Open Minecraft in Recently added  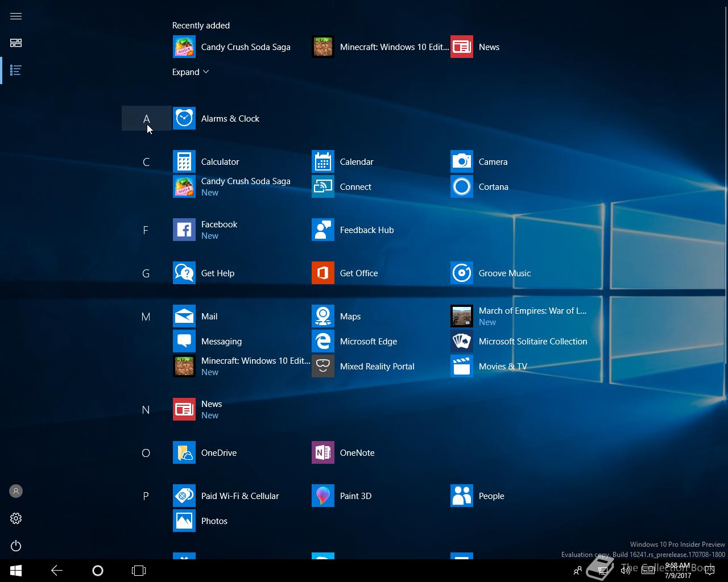click(x=379, y=47)
